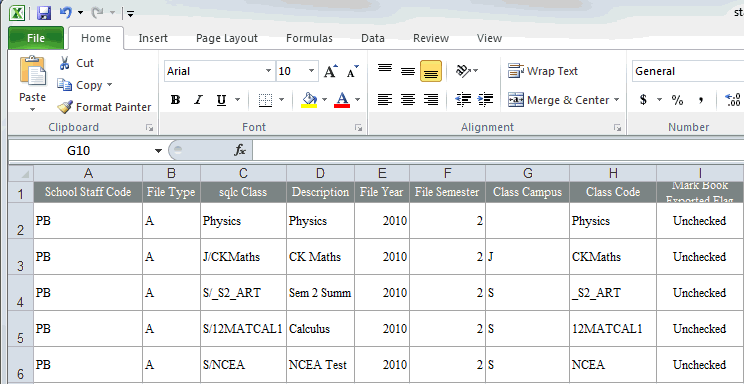
Task: Click the Decrease Indent icon
Action: (463, 100)
